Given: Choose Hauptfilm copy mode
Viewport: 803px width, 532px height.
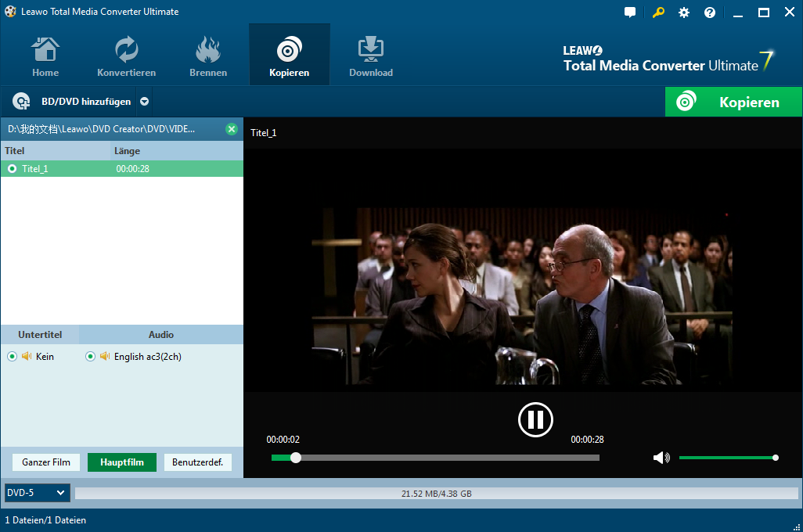Looking at the screenshot, I should click(x=122, y=462).
